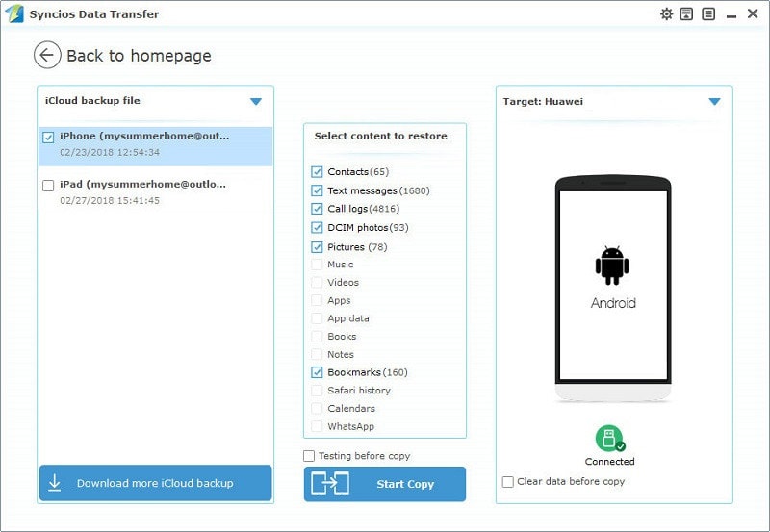This screenshot has height=532, width=770.
Task: Expand the Target: Huawei dropdown
Action: pyautogui.click(x=714, y=102)
